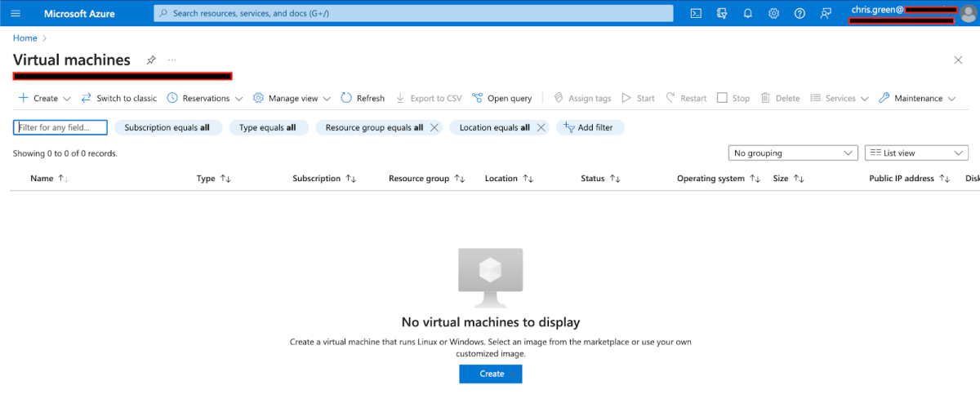
Task: Click the Stop toolbar button
Action: (x=733, y=98)
